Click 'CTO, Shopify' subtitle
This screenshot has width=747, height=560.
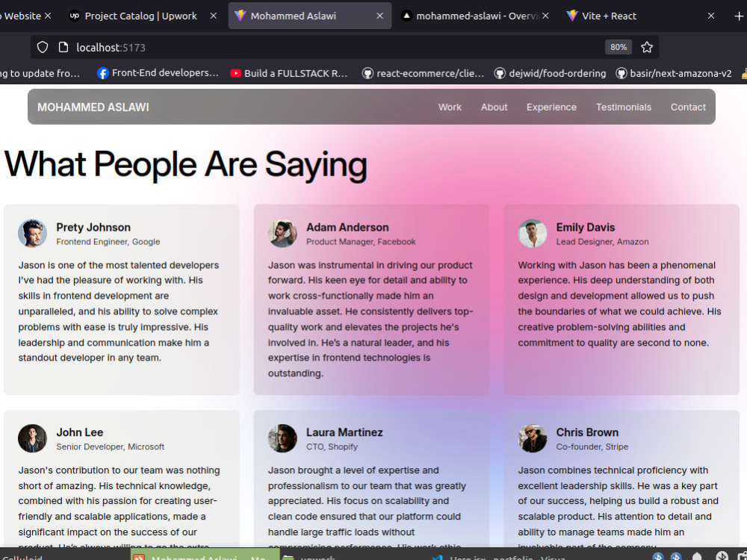point(332,447)
